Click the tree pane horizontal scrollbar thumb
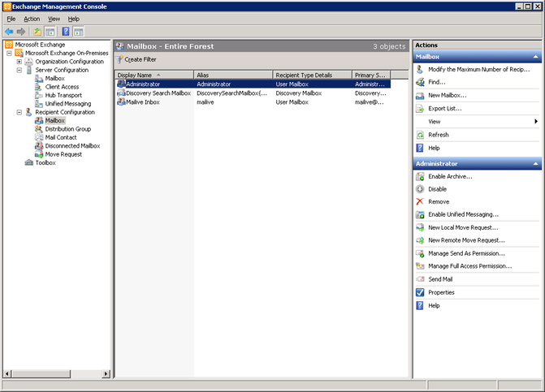The width and height of the screenshot is (545, 392). pos(41,374)
